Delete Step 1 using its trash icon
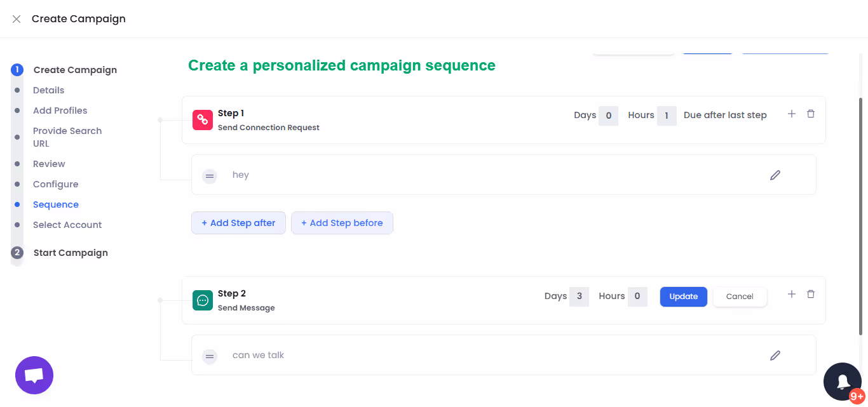Image resolution: width=868 pixels, height=407 pixels. pos(811,113)
